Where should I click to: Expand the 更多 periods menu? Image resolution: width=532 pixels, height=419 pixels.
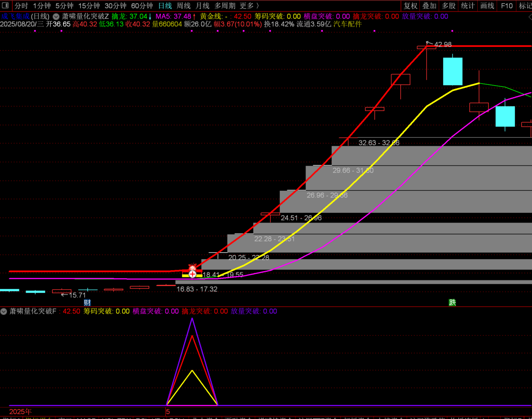coord(249,6)
